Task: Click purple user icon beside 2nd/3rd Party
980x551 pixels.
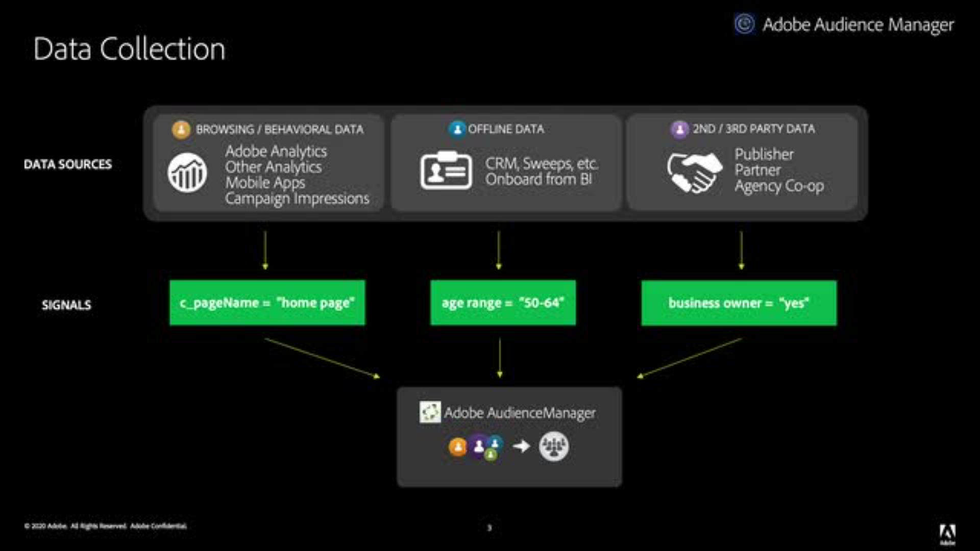Action: pyautogui.click(x=679, y=129)
